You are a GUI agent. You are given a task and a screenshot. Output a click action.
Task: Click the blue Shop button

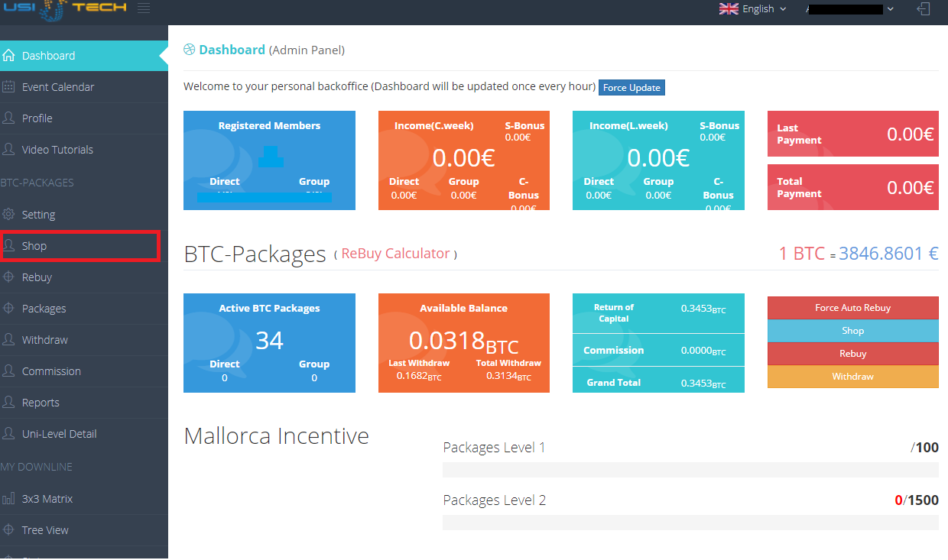(852, 331)
